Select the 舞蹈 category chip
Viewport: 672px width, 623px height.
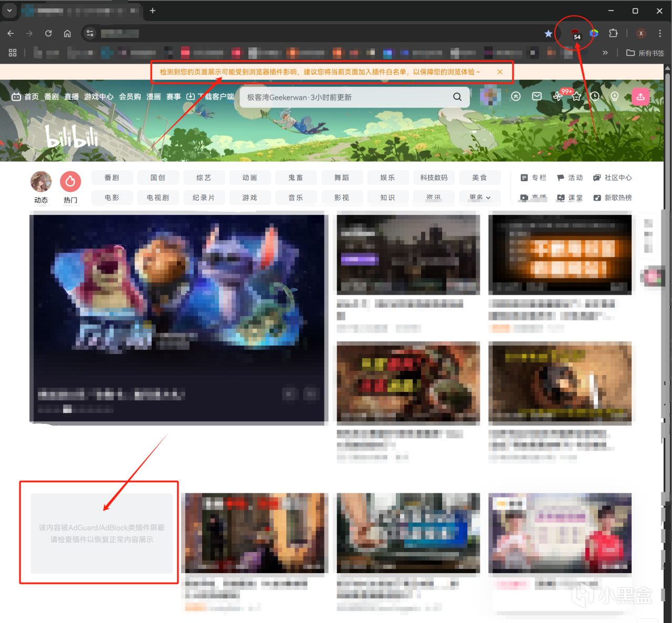(342, 178)
